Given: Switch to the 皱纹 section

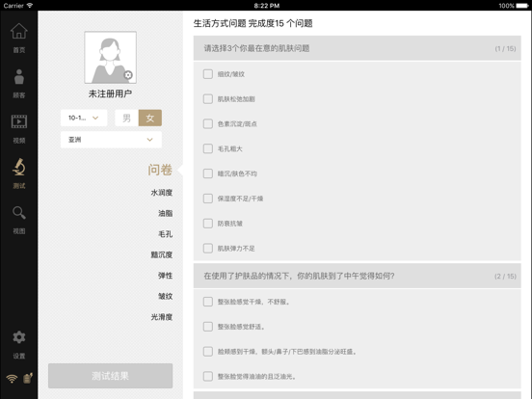Looking at the screenshot, I should pyautogui.click(x=165, y=296).
